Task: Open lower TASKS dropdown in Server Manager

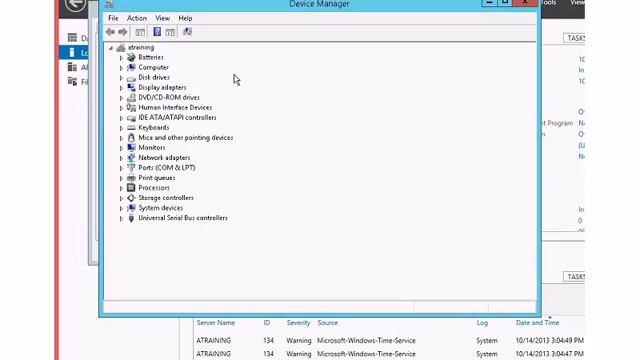Action: coord(574,277)
